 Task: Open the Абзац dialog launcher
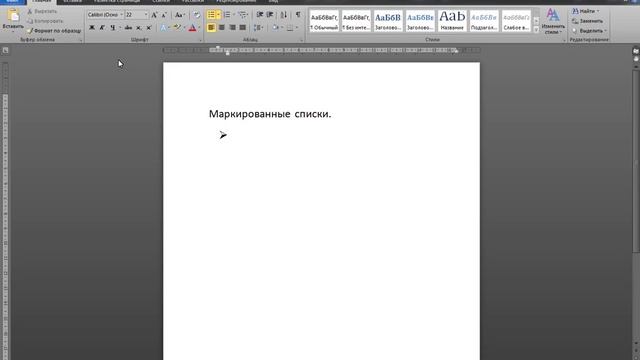(x=301, y=40)
